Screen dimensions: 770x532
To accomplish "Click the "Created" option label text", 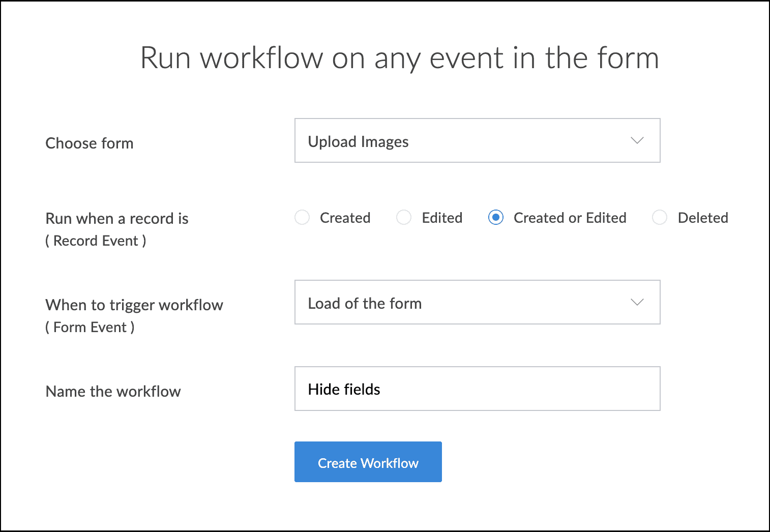I will coord(345,218).
